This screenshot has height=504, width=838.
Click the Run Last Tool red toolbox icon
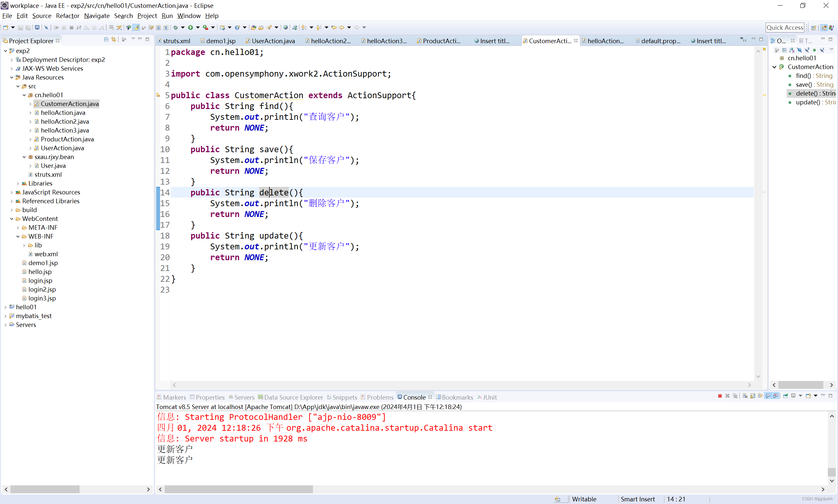[x=206, y=27]
